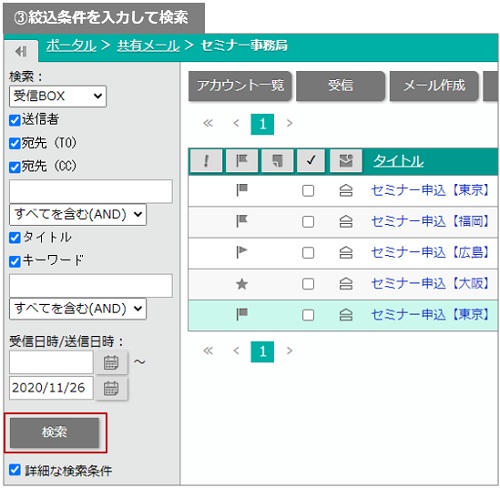Open セミナー申込【大阪】 mail link
Screen dimensions: 500x488
coord(430,284)
